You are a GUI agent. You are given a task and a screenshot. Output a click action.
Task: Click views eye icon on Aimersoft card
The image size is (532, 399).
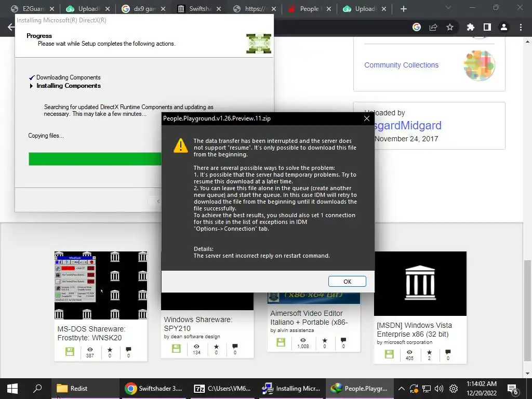pyautogui.click(x=303, y=340)
